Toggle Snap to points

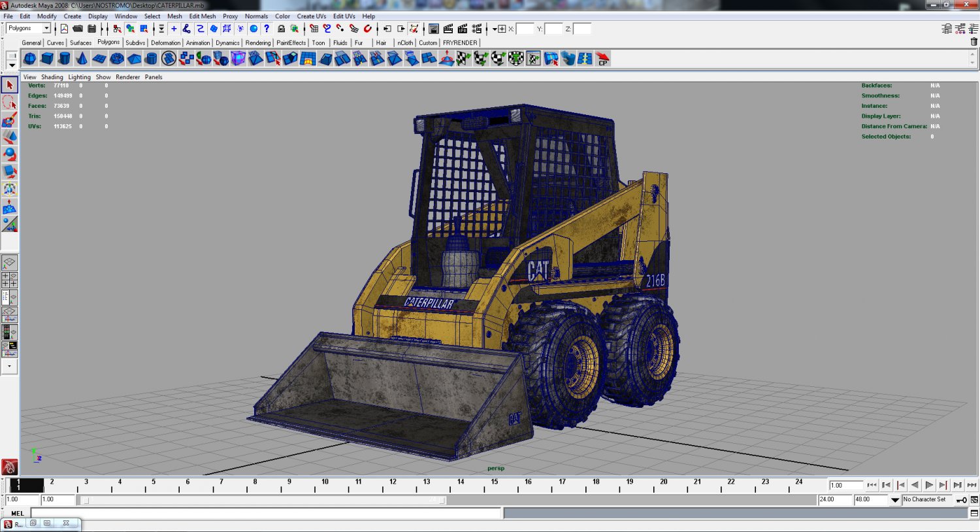click(x=340, y=29)
